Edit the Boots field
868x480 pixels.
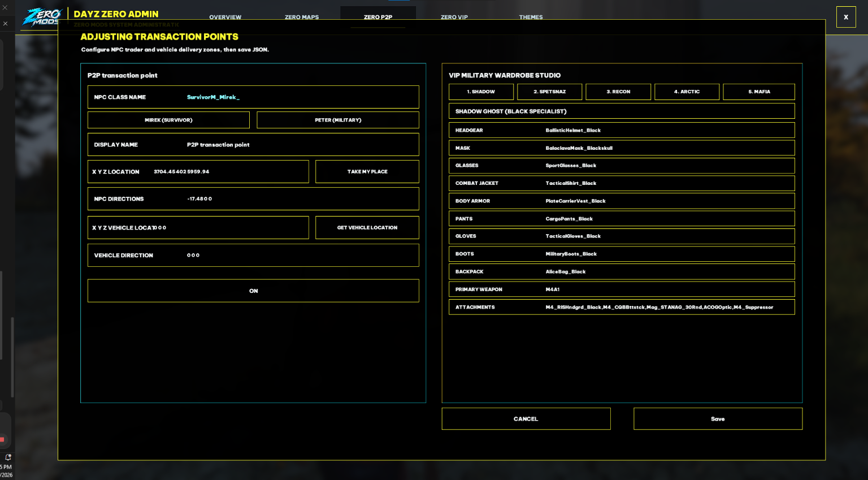click(622, 254)
